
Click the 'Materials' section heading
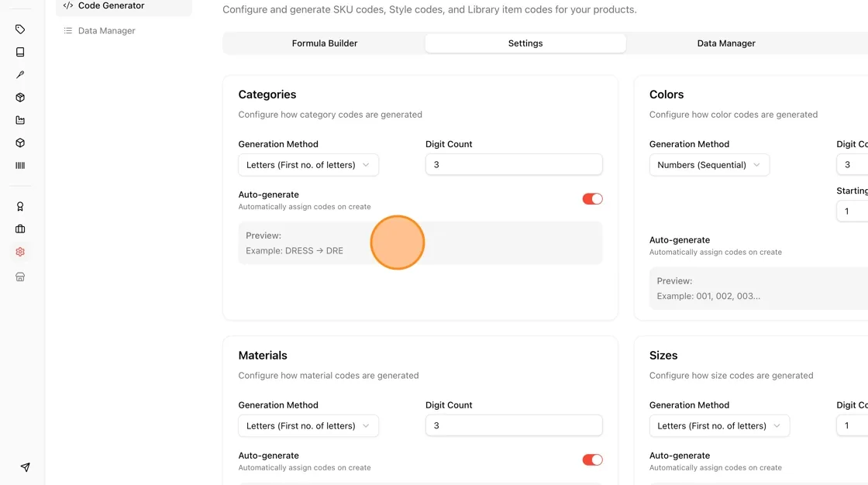[x=263, y=356]
